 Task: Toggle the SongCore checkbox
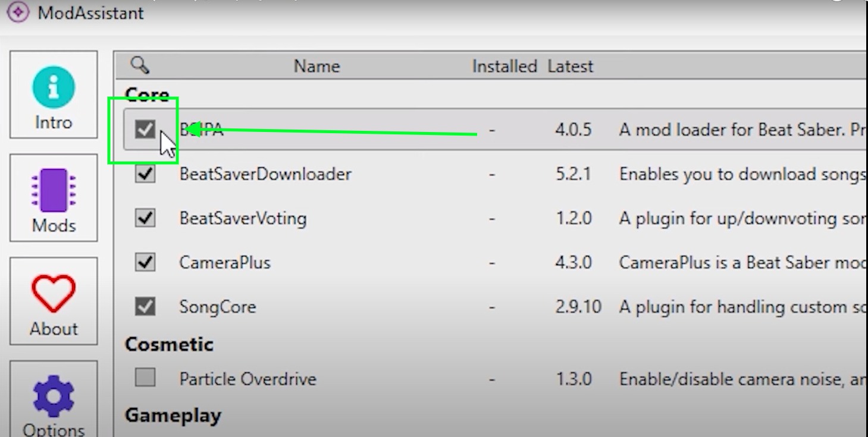coord(145,307)
